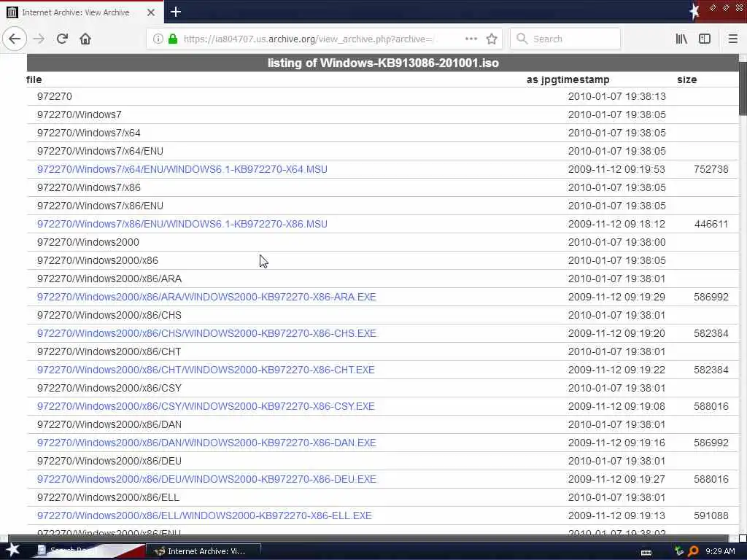Click the horizontal scrollbar at page bottom

(x=368, y=539)
